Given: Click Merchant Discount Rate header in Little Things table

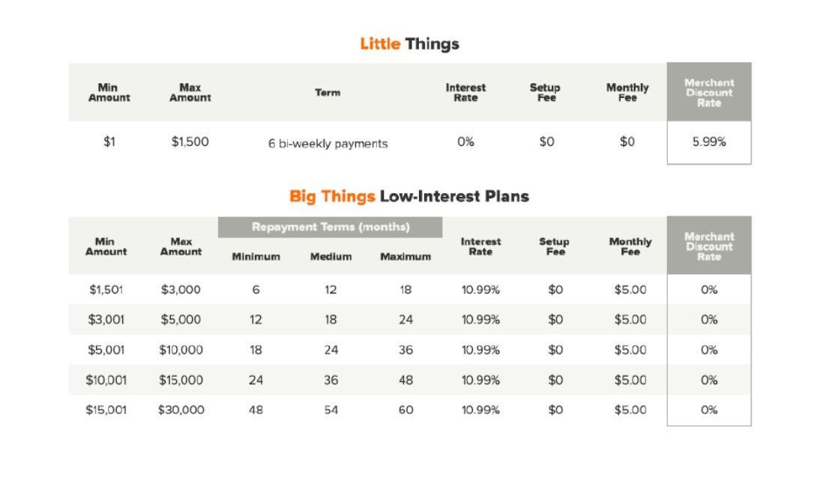Looking at the screenshot, I should click(x=709, y=93).
